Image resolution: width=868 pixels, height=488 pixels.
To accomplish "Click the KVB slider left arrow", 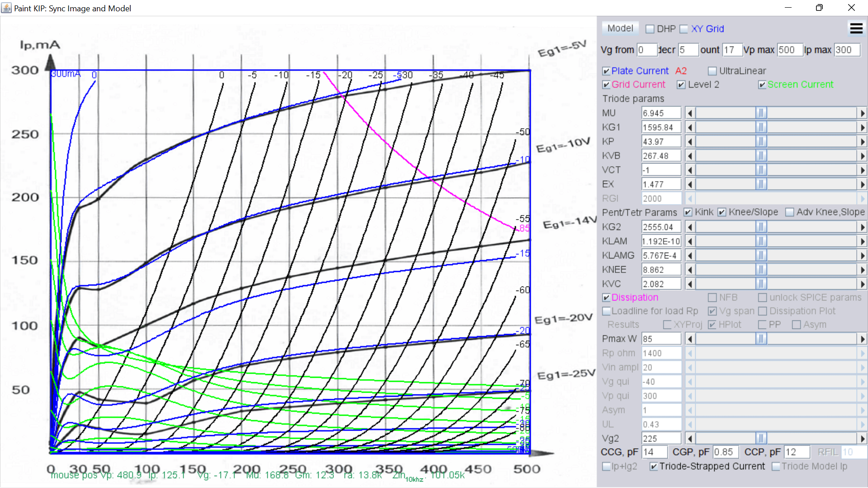I will click(x=690, y=156).
